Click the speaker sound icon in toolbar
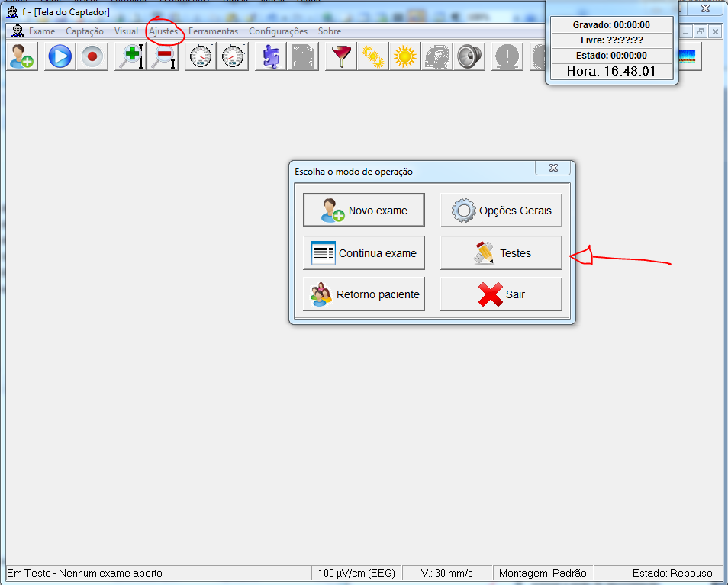Viewport: 728px width, 585px height. point(469,57)
